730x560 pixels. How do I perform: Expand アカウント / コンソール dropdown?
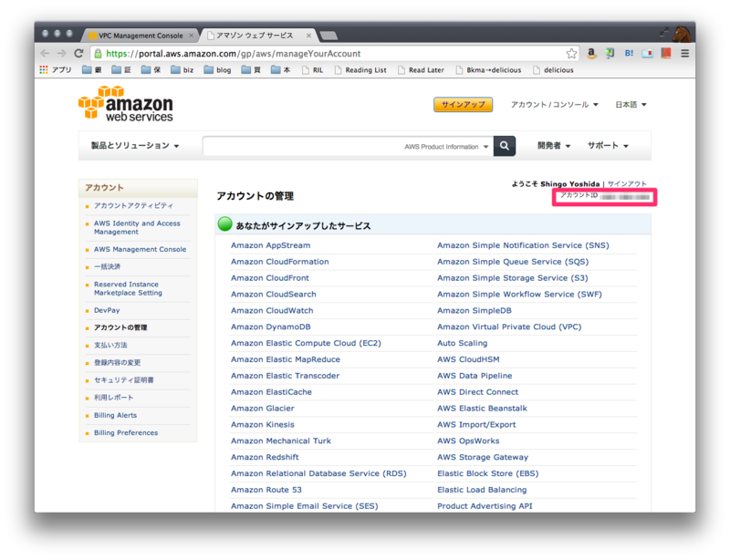tap(554, 105)
